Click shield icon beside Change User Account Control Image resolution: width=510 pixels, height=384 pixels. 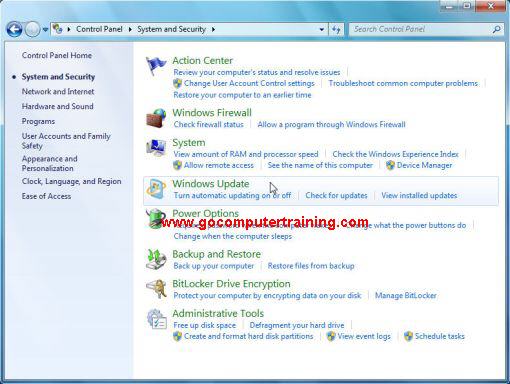tap(177, 83)
